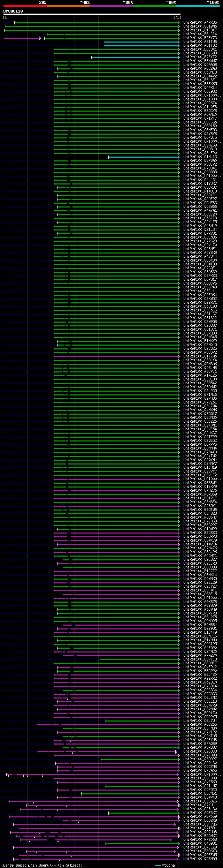This screenshot has height=868, width=223.
Task: Select the UniRef100_C9AZG9 label
Action: [200, 145]
